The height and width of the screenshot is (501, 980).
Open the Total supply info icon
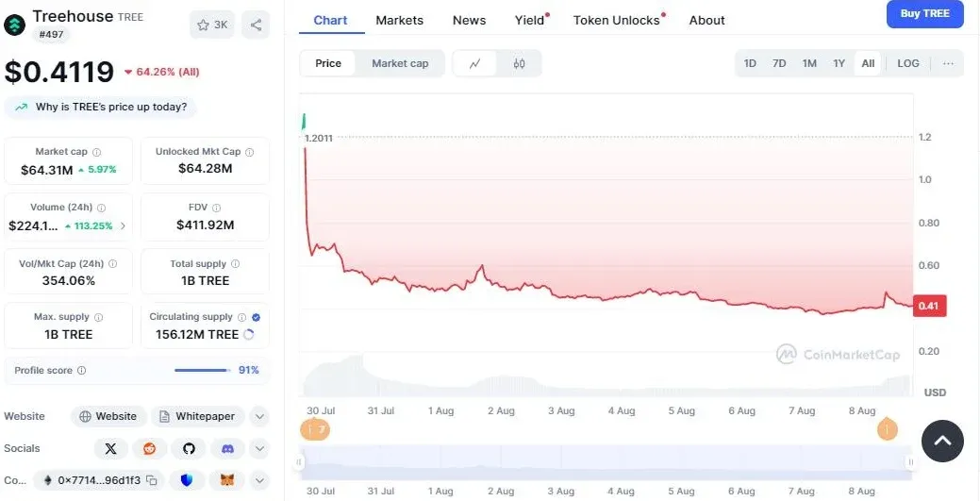[235, 264]
